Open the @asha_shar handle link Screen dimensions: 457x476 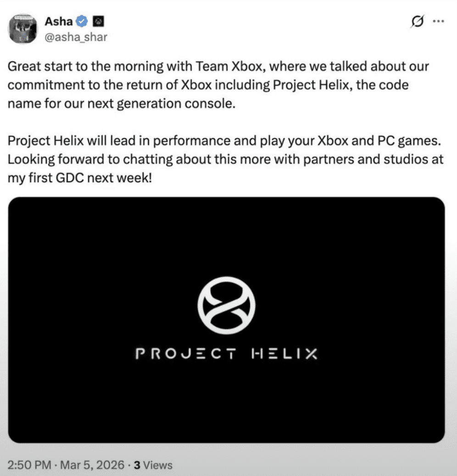76,37
